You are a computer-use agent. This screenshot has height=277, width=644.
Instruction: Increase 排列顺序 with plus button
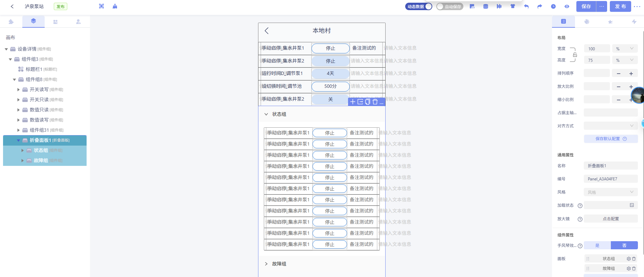631,74
